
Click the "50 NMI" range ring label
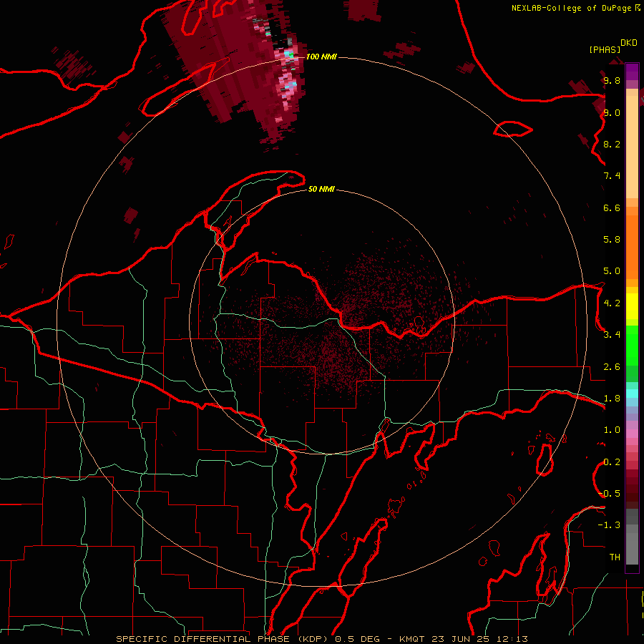[321, 189]
